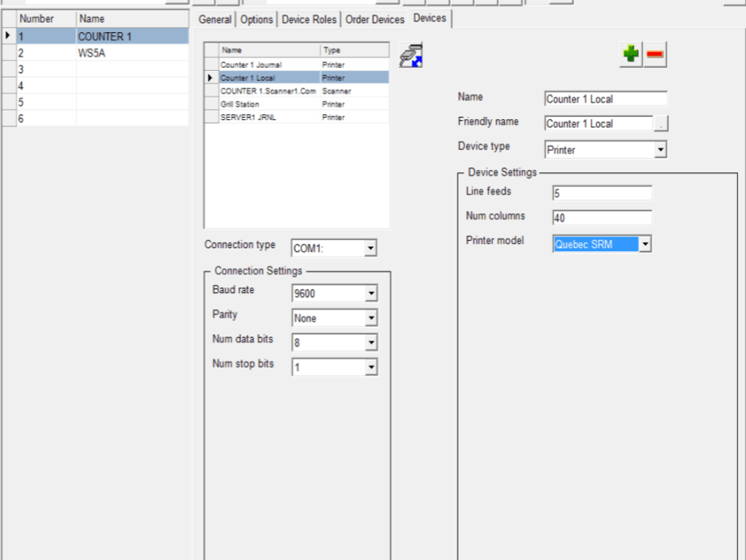
Task: Remove selected device using the red minus
Action: [654, 54]
